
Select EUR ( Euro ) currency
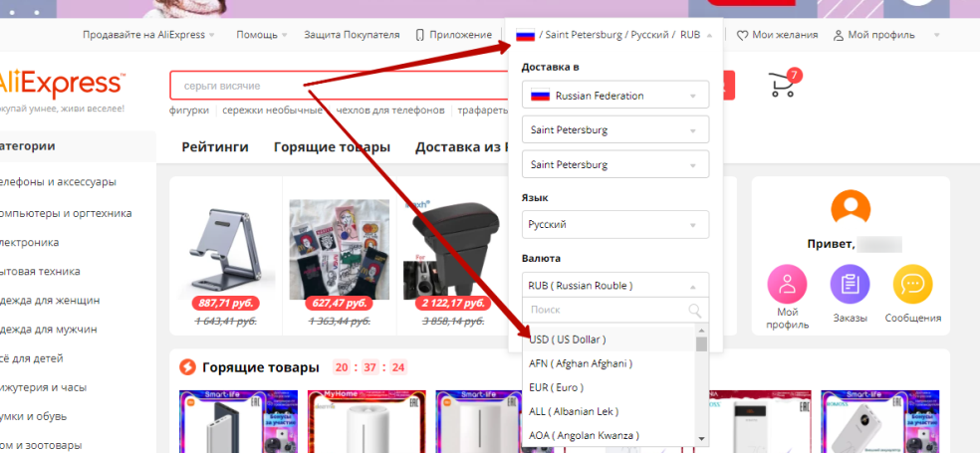tap(610, 387)
